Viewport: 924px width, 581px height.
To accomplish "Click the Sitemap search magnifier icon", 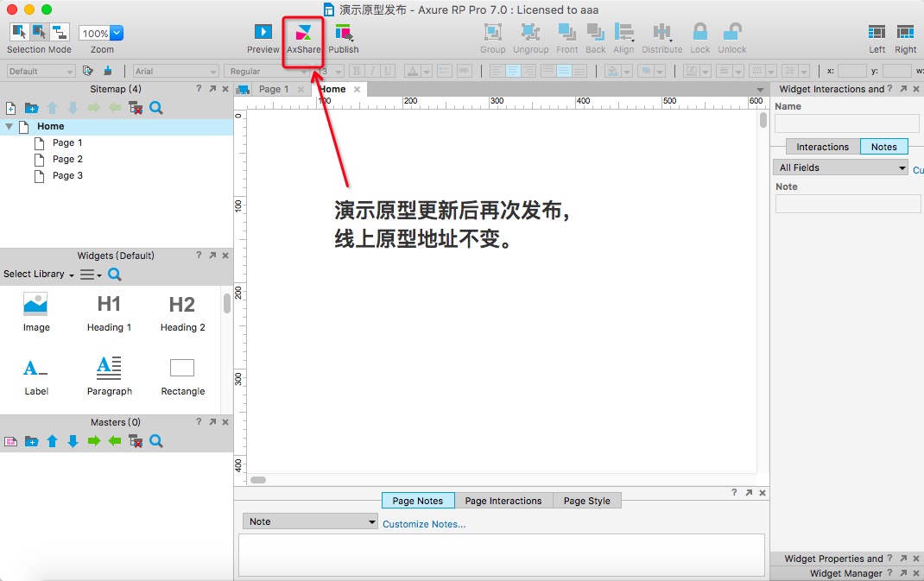I will (156, 108).
